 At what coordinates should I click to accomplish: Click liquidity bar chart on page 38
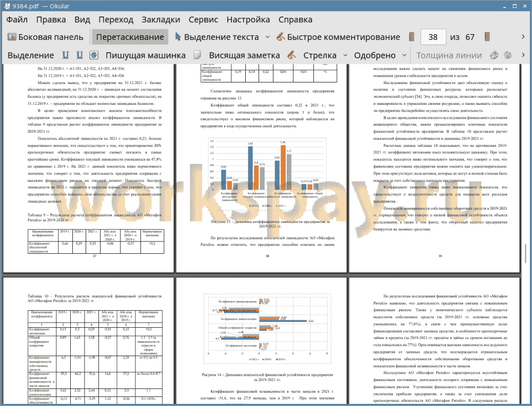coord(268,173)
